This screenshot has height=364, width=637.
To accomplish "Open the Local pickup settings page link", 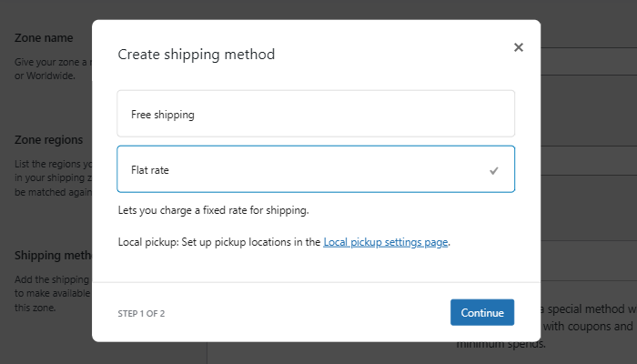I will pos(386,243).
